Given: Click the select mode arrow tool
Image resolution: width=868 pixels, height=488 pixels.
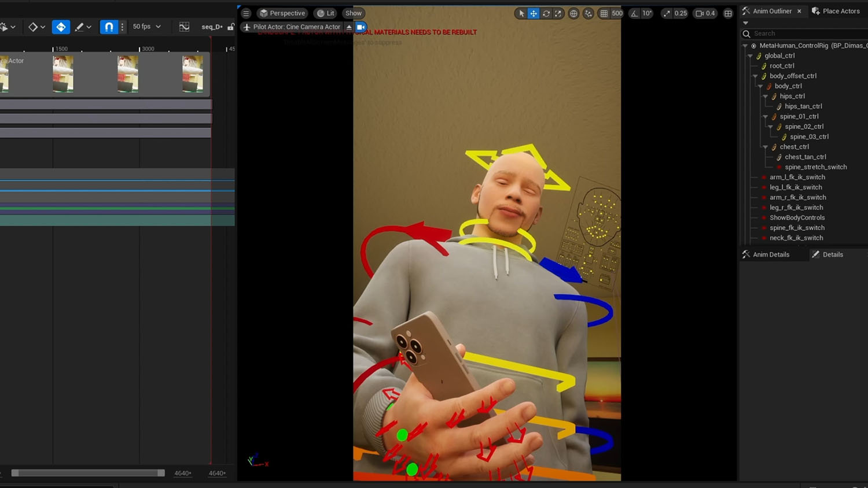Looking at the screenshot, I should tap(521, 13).
